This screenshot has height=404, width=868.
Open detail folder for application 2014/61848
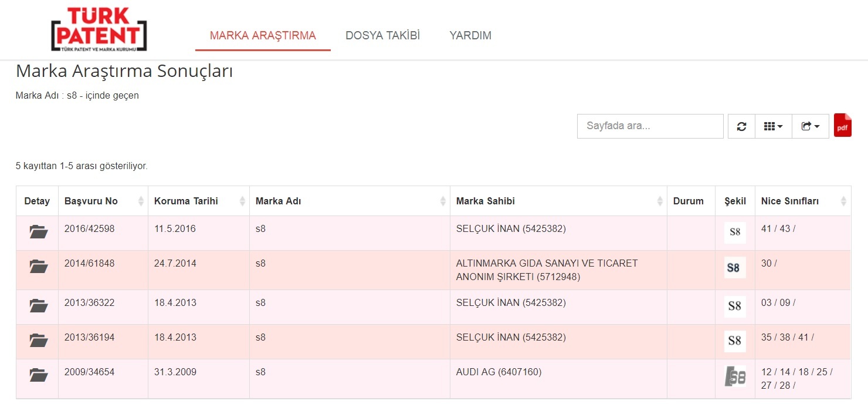coord(38,267)
